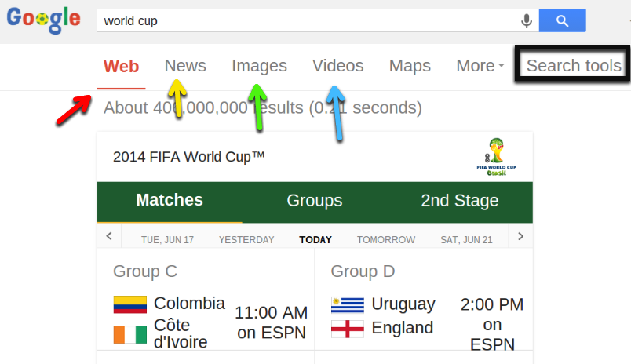Click the Uruguay flag icon
Image resolution: width=631 pixels, height=364 pixels.
(347, 304)
